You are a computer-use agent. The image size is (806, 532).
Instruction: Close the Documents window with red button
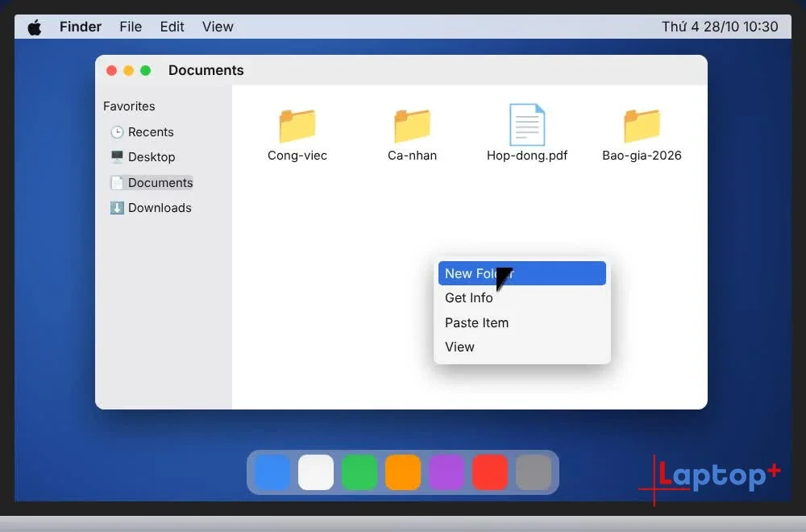(x=111, y=70)
